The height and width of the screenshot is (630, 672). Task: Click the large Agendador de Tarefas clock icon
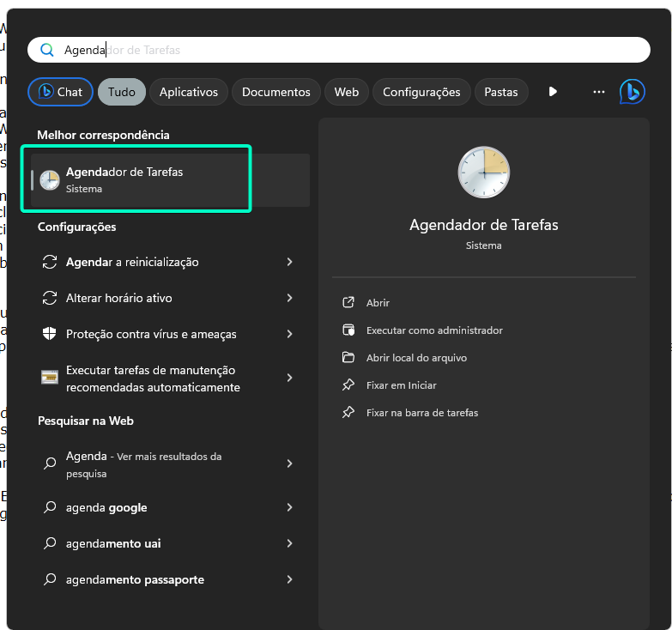point(483,173)
